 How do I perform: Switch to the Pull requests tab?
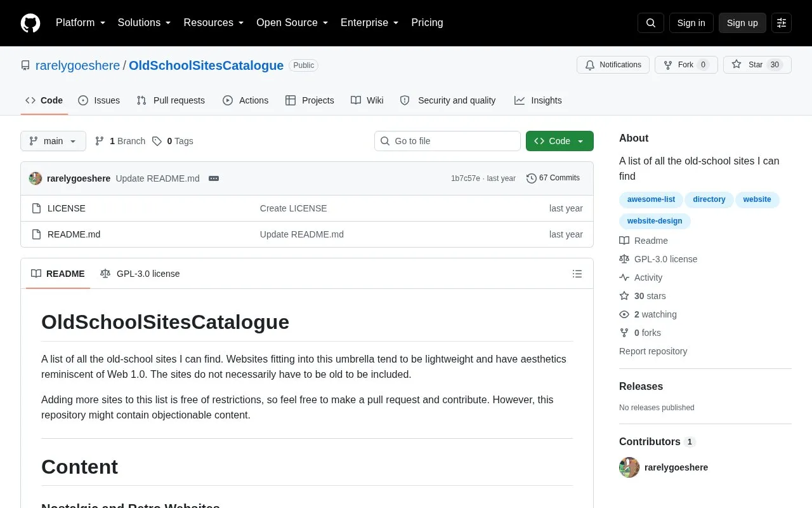pyautogui.click(x=171, y=100)
